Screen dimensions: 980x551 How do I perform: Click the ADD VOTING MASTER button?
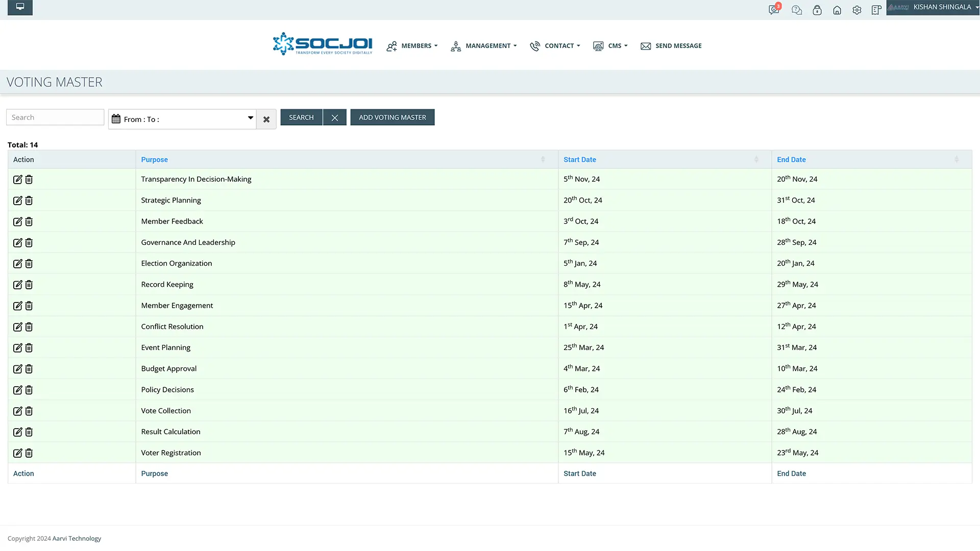click(x=392, y=117)
